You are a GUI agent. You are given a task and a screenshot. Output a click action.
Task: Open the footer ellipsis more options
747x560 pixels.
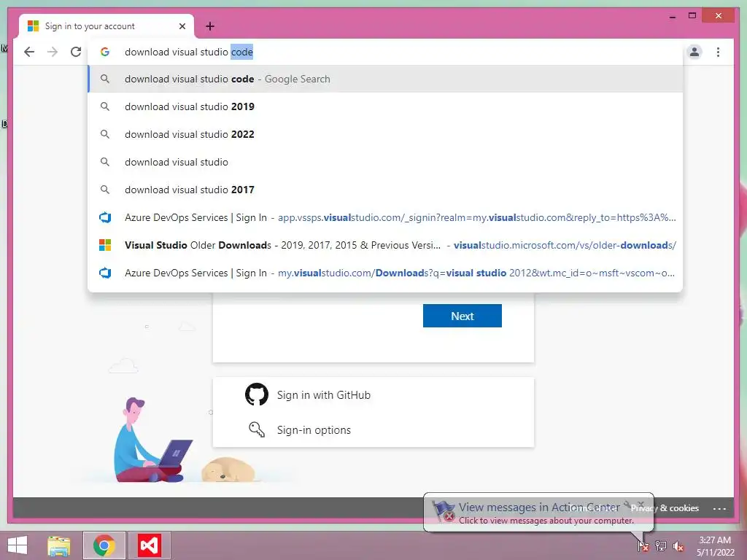point(719,508)
